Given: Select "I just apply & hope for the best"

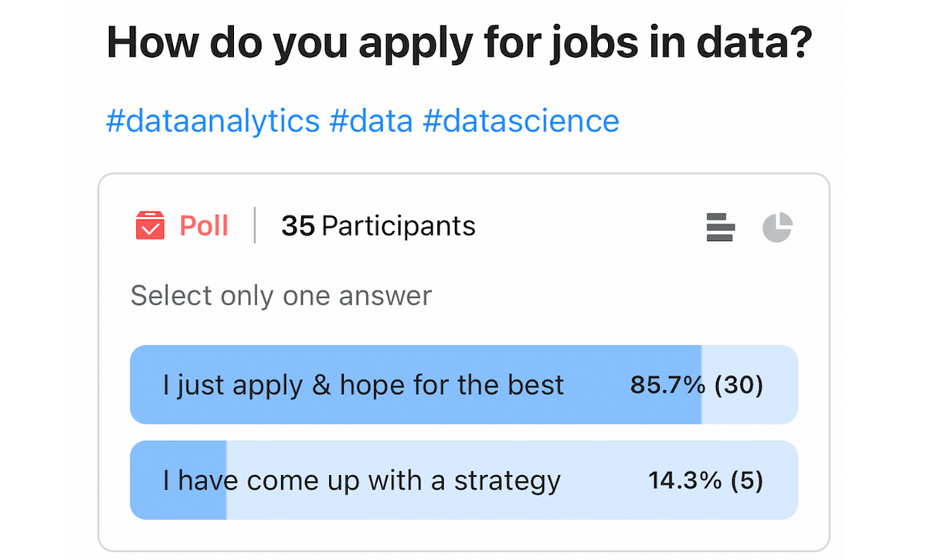Looking at the screenshot, I should [363, 385].
